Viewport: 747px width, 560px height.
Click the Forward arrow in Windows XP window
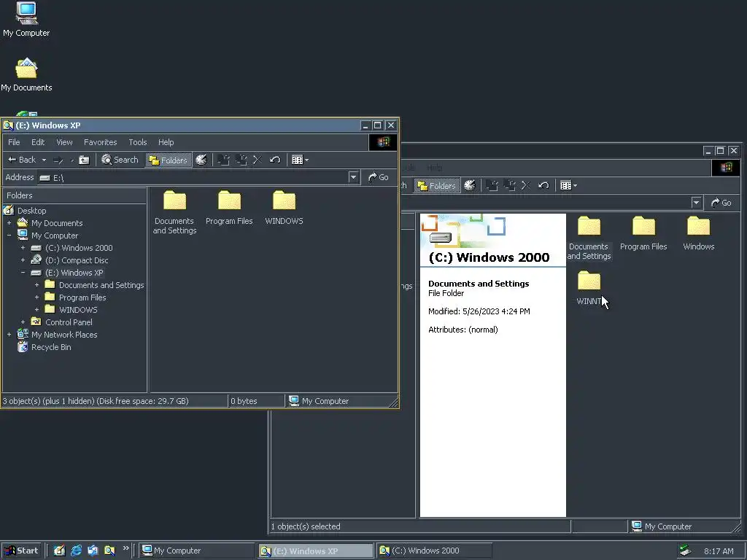pos(58,160)
